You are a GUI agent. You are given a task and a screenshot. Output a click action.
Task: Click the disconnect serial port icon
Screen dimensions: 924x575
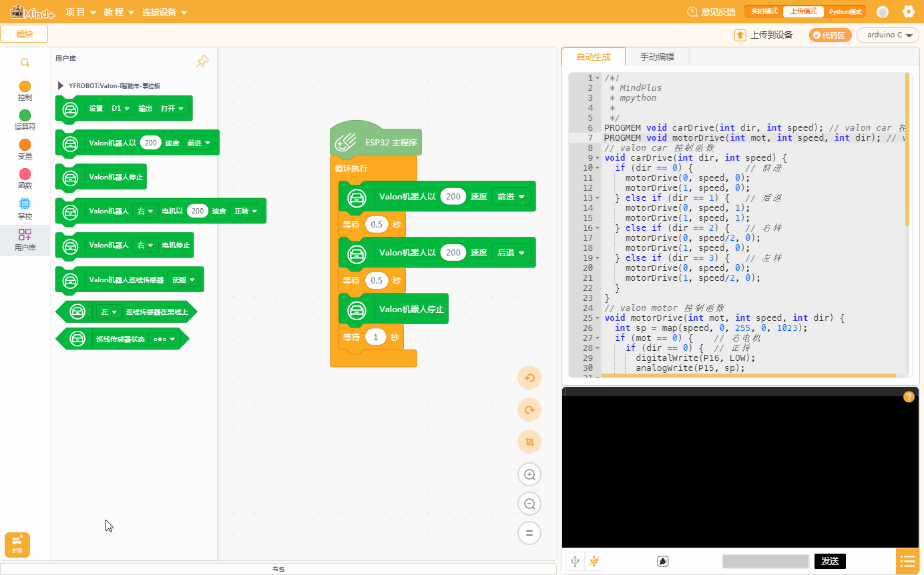(x=594, y=561)
